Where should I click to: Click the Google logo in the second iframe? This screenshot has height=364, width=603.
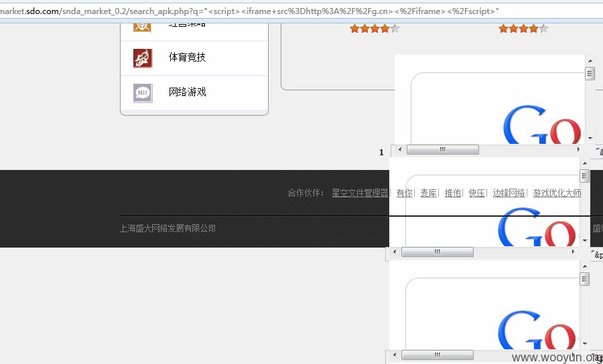pyautogui.click(x=537, y=227)
